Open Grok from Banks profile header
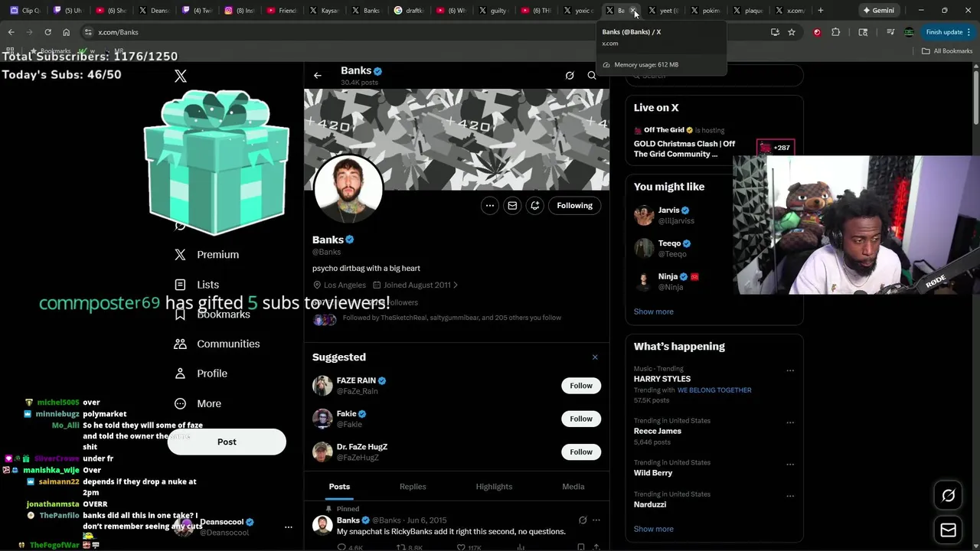Viewport: 980px width, 551px height. (x=570, y=76)
